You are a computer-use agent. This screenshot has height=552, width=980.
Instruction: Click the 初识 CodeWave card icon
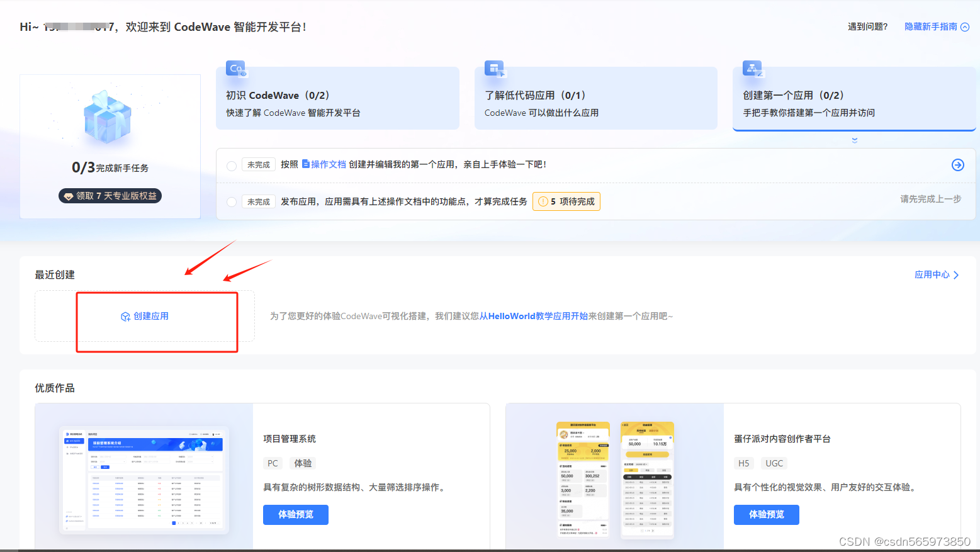coord(237,69)
